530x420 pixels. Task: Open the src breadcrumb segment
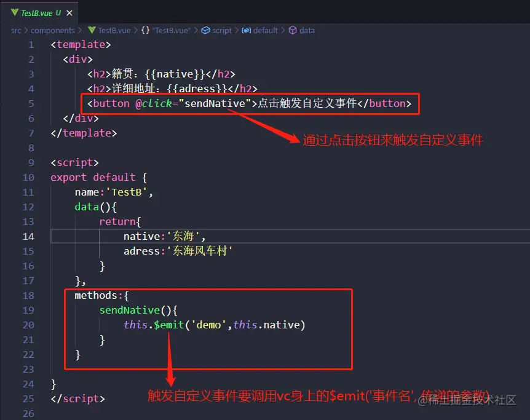[16, 30]
